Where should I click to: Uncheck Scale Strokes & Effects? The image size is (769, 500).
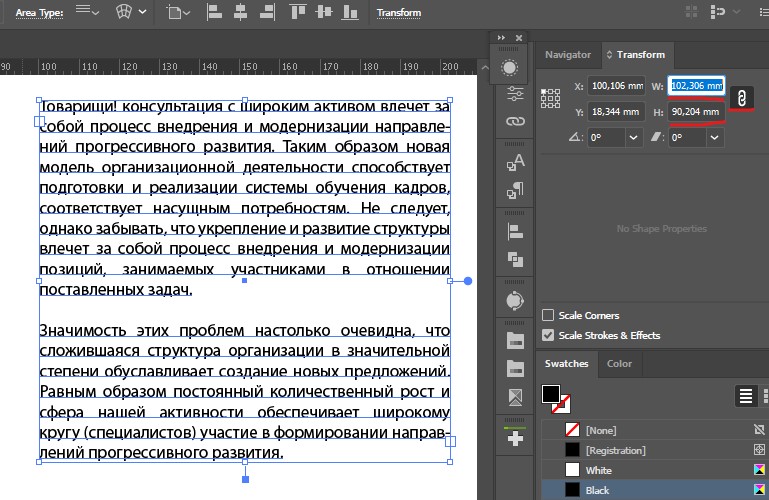[548, 335]
